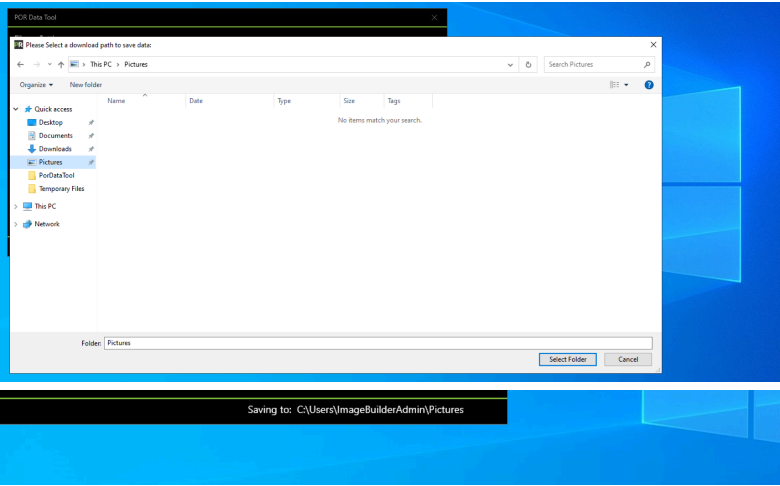
Task: Go up one folder level
Action: 61,64
